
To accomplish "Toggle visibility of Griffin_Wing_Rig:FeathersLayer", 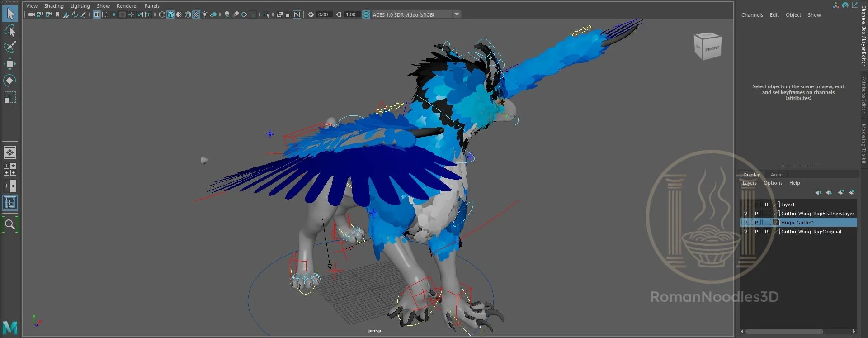I will tap(746, 214).
